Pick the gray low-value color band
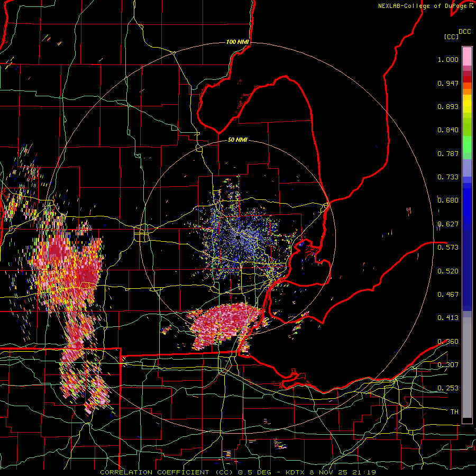476x476 pixels. pyautogui.click(x=467, y=368)
